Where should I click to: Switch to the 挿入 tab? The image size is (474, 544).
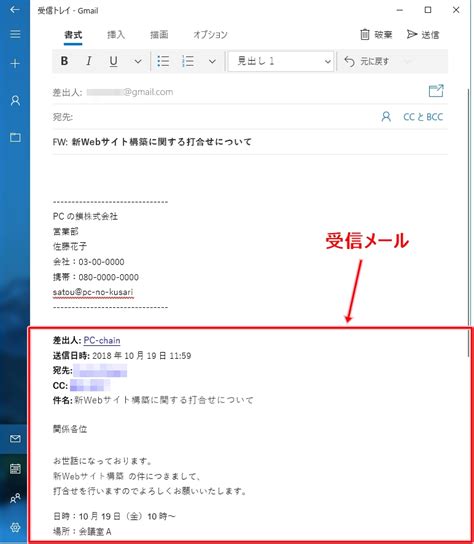116,35
